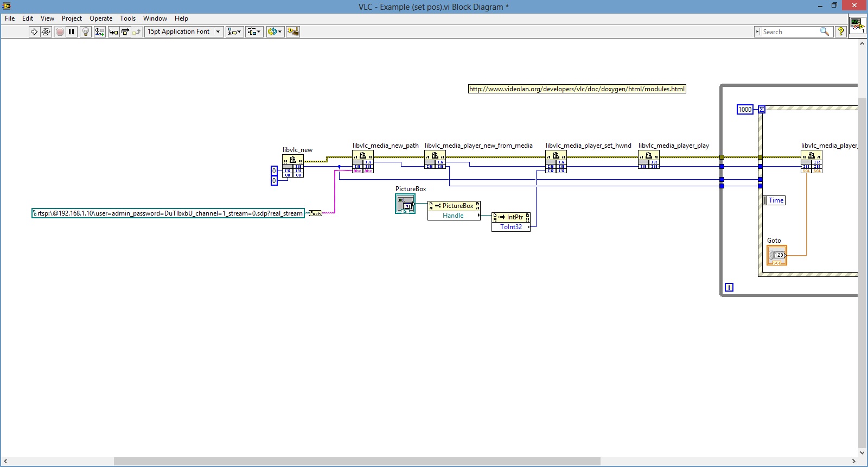Open the Operate menu
Image resolution: width=868 pixels, height=467 pixels.
click(x=101, y=18)
